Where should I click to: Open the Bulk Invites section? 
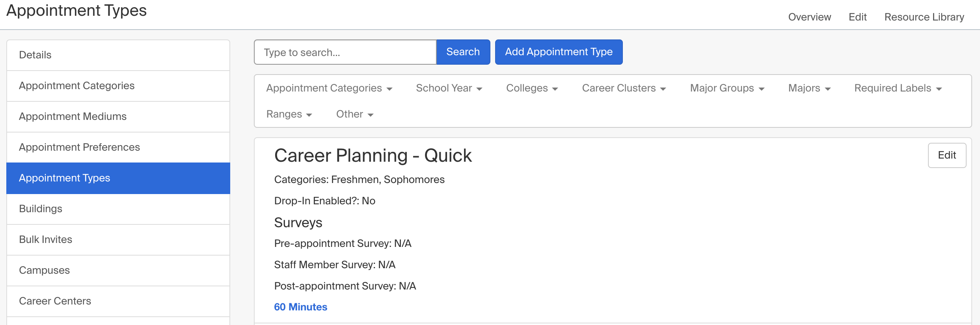tap(45, 239)
